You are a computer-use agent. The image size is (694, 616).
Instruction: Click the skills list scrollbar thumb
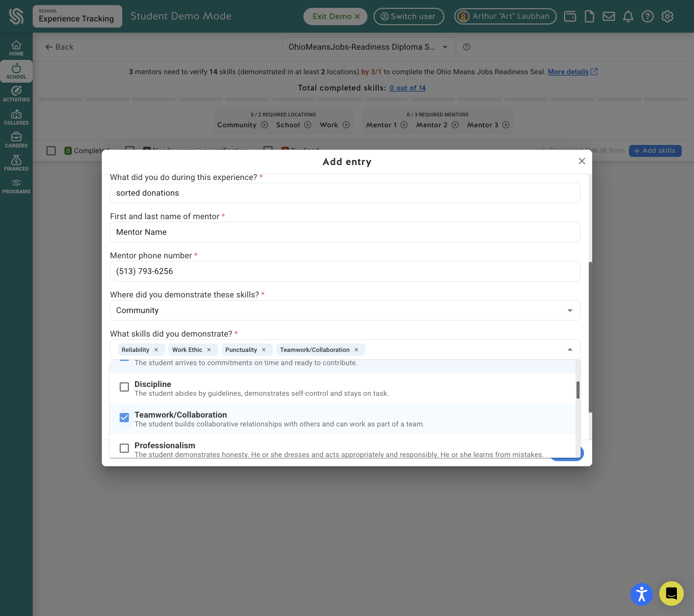(x=578, y=390)
